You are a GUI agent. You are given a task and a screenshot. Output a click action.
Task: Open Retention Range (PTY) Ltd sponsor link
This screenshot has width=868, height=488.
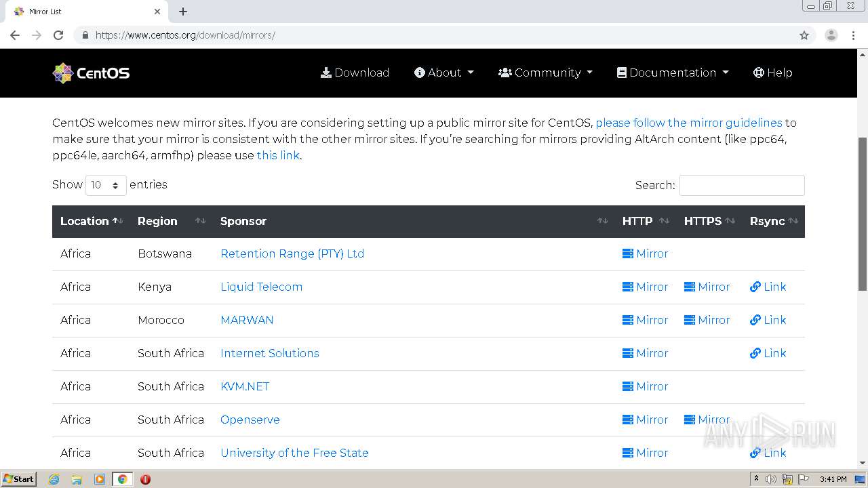click(292, 253)
